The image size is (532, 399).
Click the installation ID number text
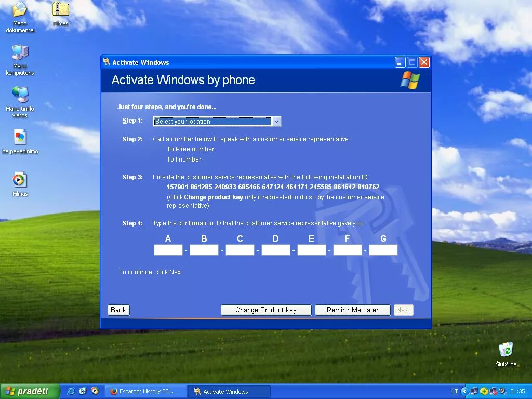273,187
